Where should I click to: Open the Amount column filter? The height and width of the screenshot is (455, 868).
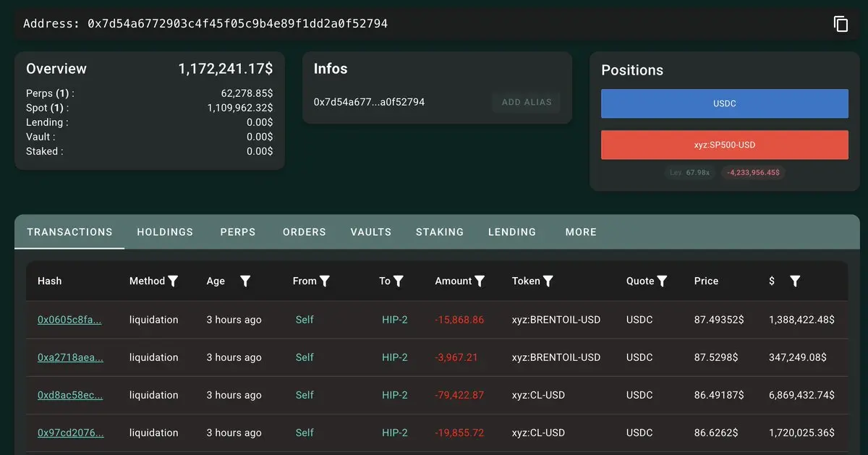coord(480,281)
